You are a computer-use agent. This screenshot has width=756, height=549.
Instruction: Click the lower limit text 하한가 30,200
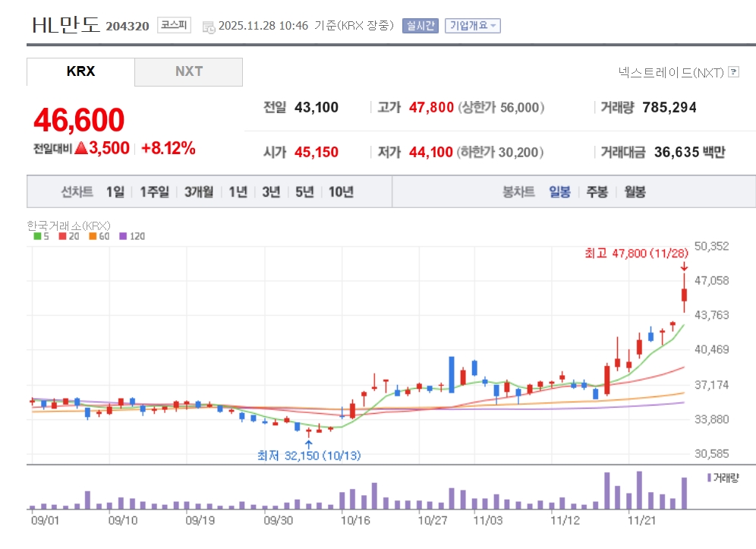point(500,152)
